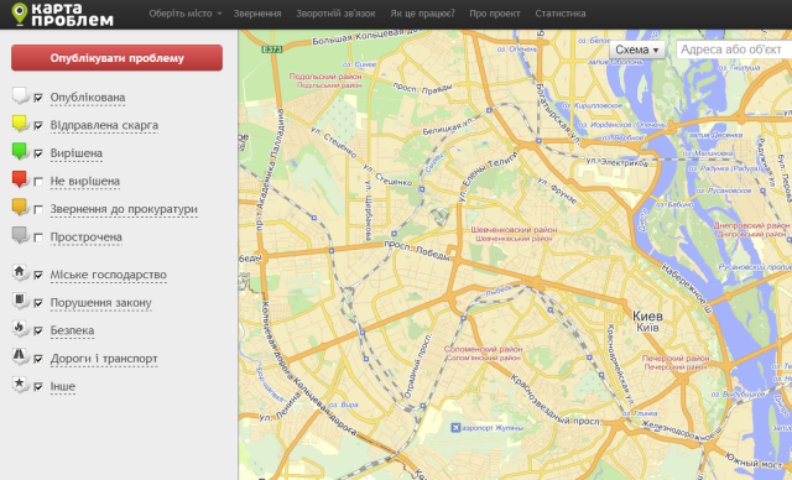Click the просп. Победы street label
The width and height of the screenshot is (792, 480).
click(417, 251)
